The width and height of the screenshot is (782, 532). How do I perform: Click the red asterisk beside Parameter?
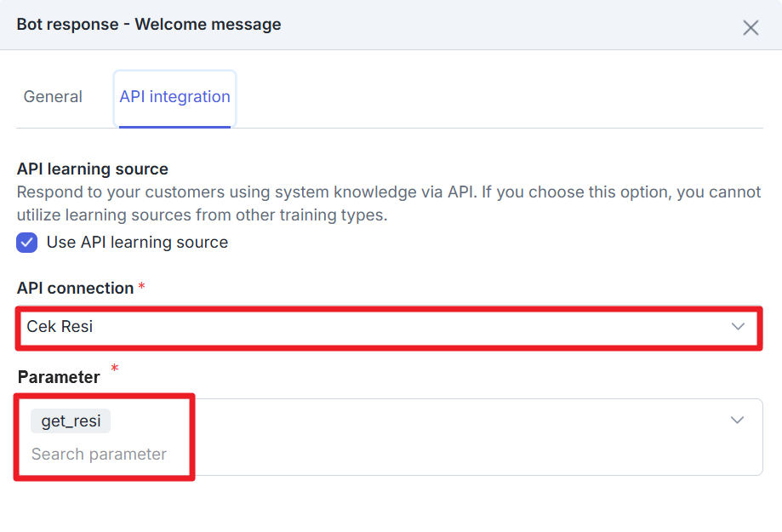click(x=114, y=369)
